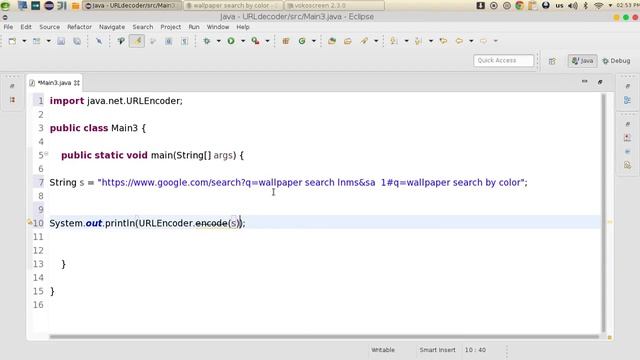
Task: Open the Refactor menu
Action: click(79, 27)
